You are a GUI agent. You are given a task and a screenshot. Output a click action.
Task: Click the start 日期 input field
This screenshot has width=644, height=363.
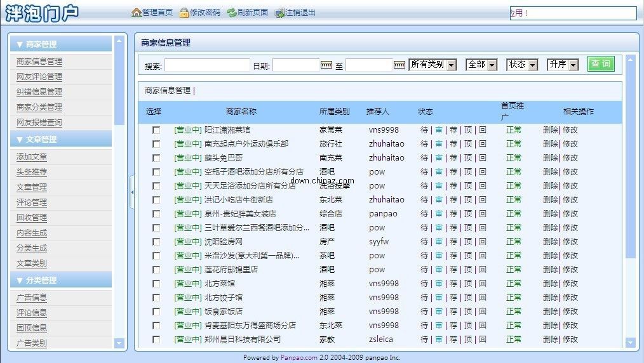[296, 65]
